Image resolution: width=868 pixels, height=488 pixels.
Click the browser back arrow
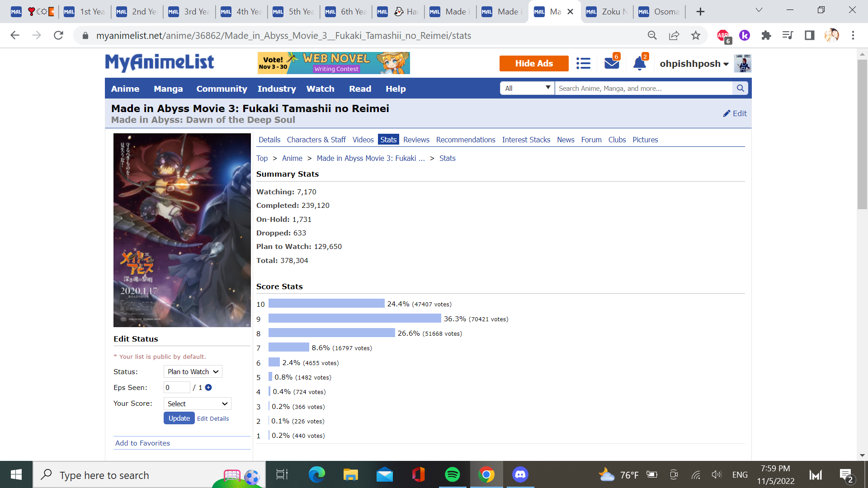coord(15,35)
